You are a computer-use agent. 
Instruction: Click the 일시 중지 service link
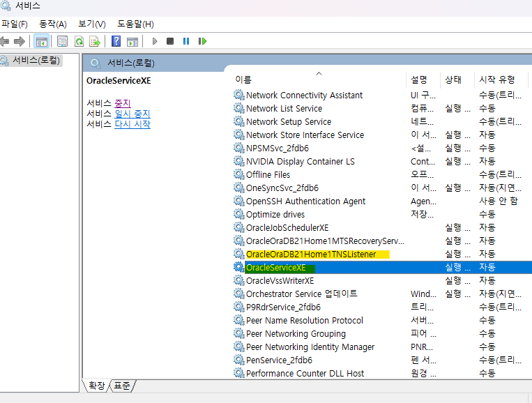click(132, 114)
